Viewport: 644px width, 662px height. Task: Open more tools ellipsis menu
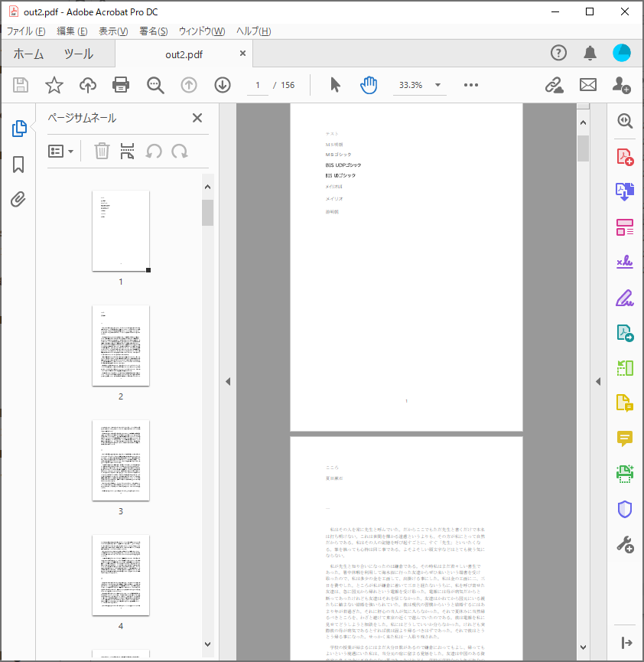pos(471,85)
